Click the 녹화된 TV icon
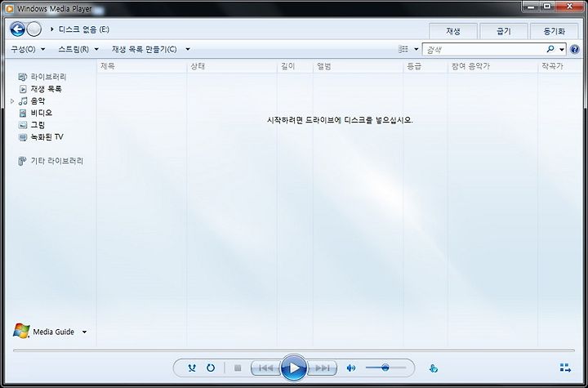Viewport: 588px width, 388px height. [23, 137]
